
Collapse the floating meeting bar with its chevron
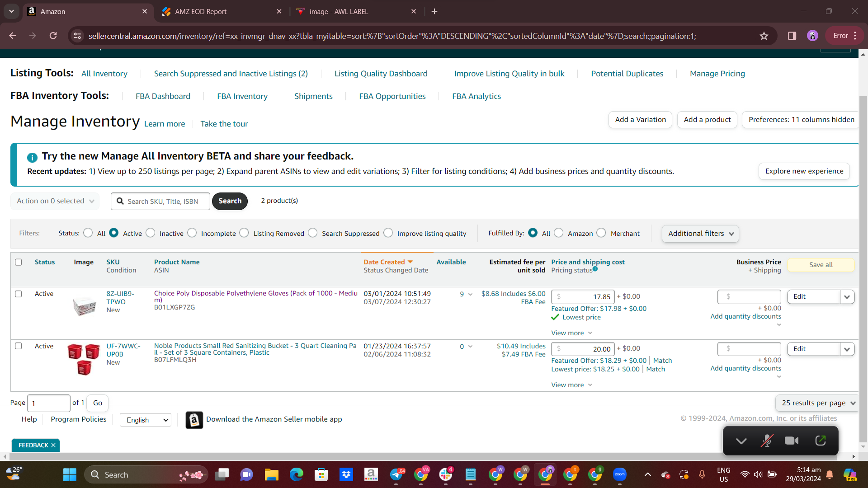741,441
